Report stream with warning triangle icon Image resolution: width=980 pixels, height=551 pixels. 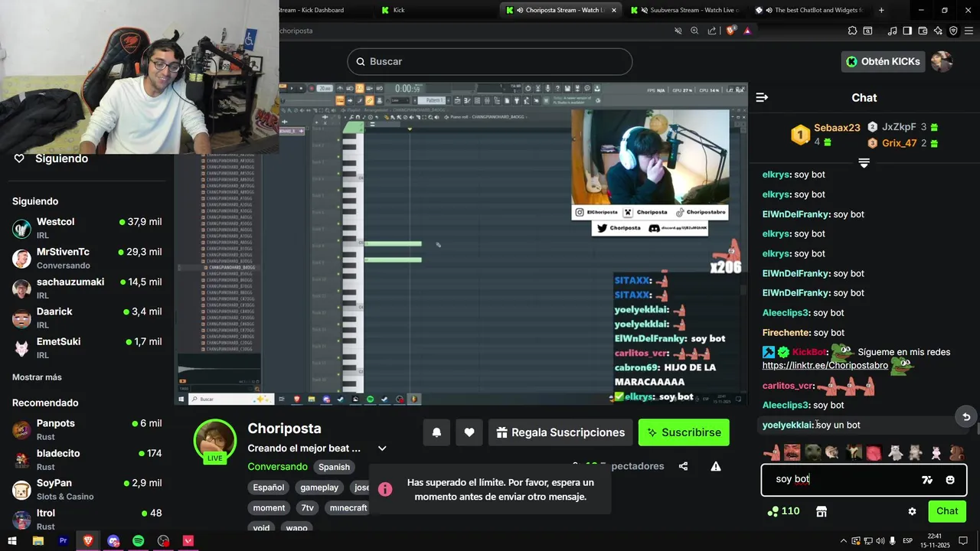pos(716,466)
